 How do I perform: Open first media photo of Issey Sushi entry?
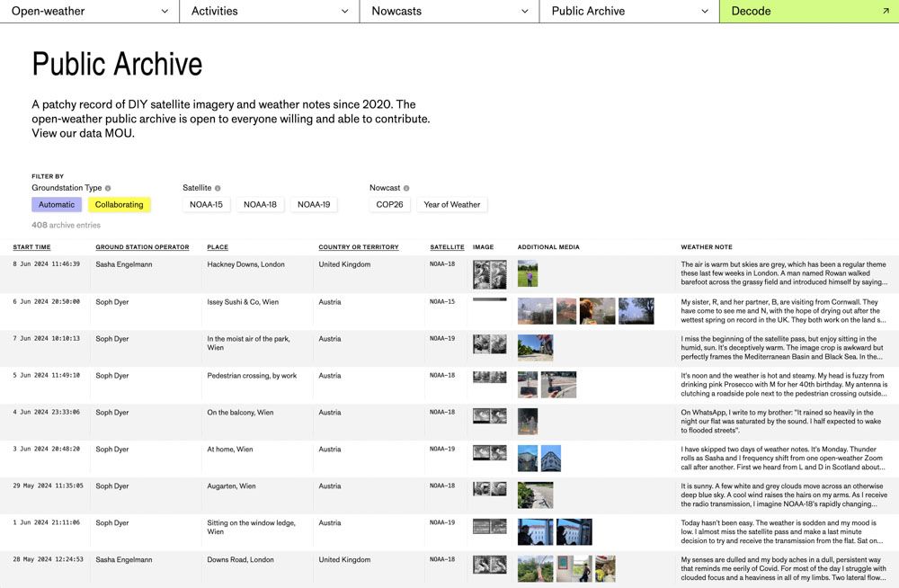[x=535, y=311]
